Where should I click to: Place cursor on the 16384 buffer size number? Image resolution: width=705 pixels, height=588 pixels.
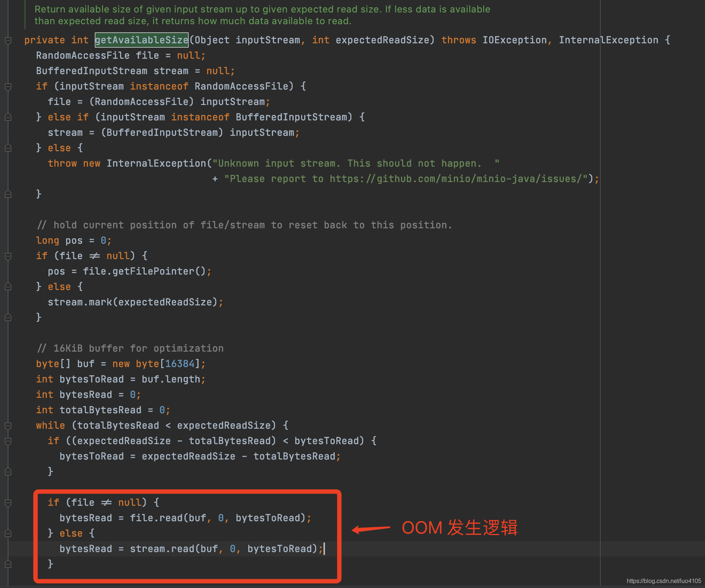click(x=180, y=364)
